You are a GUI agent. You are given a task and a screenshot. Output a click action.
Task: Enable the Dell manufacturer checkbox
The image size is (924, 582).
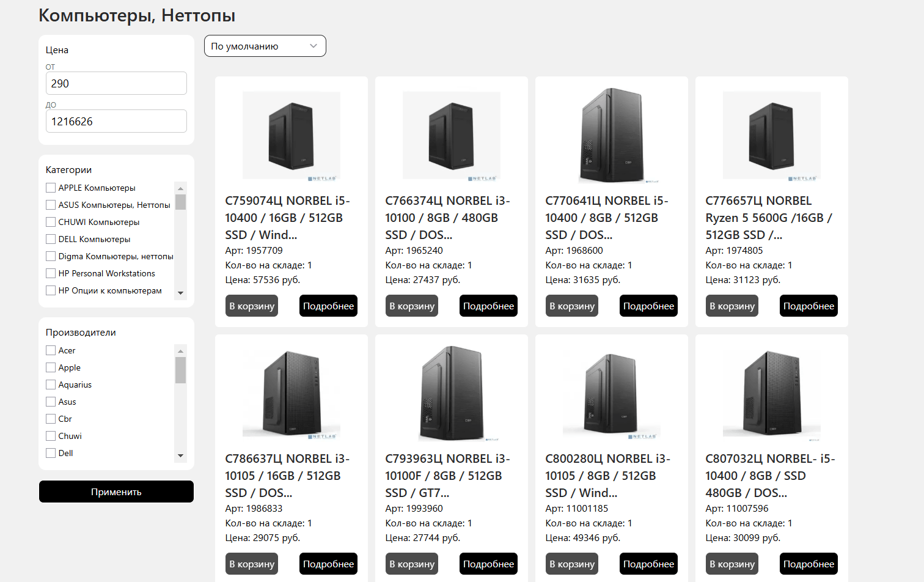(51, 453)
